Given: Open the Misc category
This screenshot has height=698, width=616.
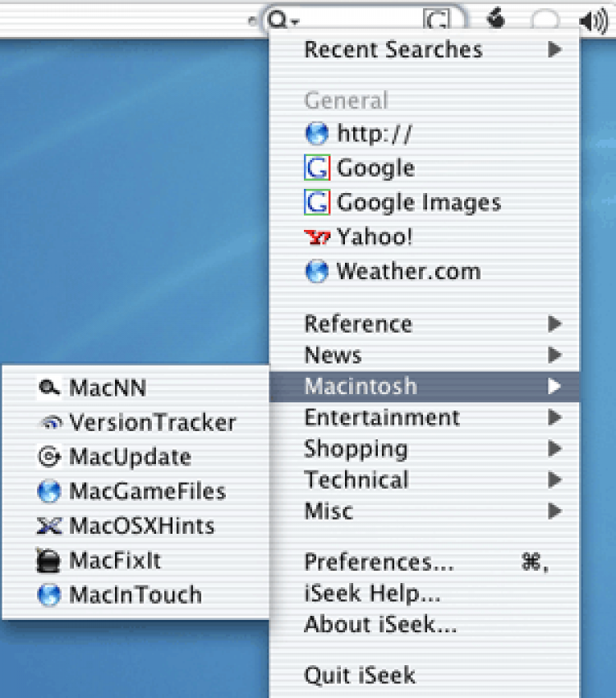Looking at the screenshot, I should coord(425,511).
